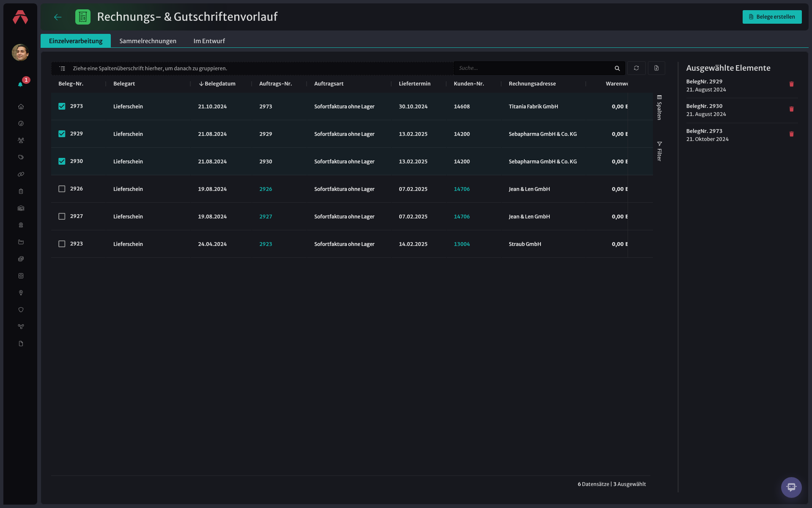Switch to the Sammelrechnungen tab
This screenshot has height=508, width=812.
(x=148, y=41)
